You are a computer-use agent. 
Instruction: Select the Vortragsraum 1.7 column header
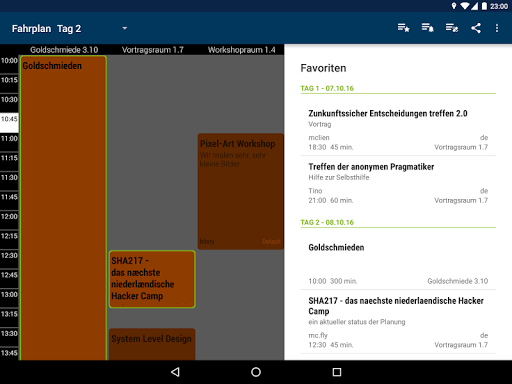click(152, 50)
